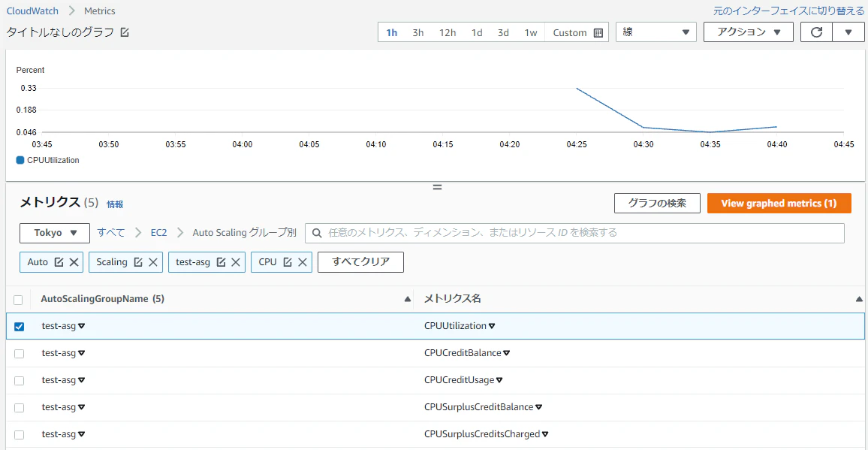Image resolution: width=868 pixels, height=450 pixels.
Task: Select the 3d time range
Action: coord(503,33)
